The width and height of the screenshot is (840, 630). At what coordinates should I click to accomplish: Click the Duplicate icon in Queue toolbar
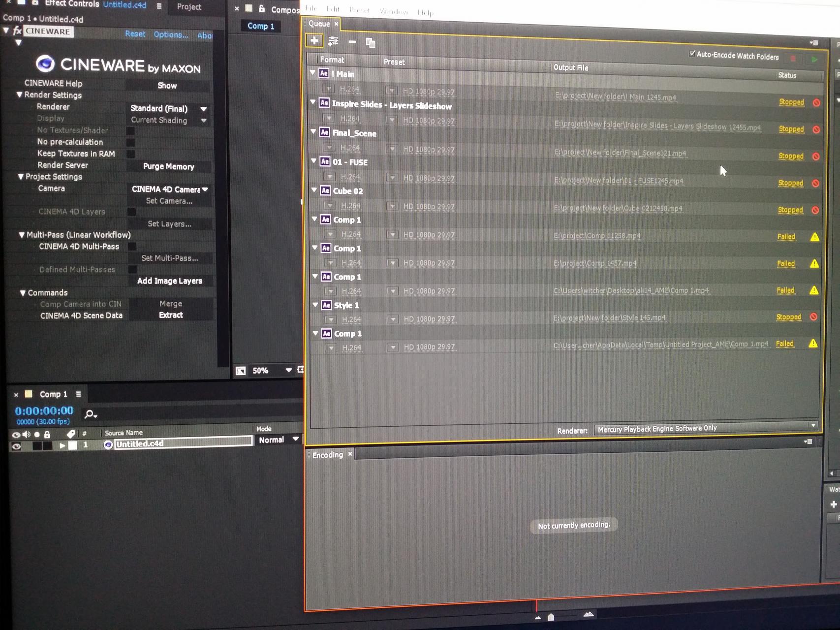[x=371, y=43]
